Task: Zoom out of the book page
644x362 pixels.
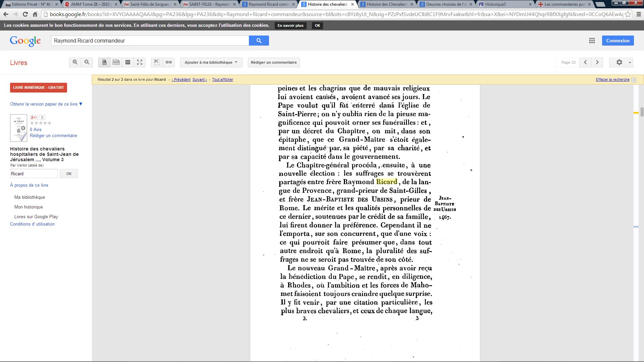Action: pos(87,62)
